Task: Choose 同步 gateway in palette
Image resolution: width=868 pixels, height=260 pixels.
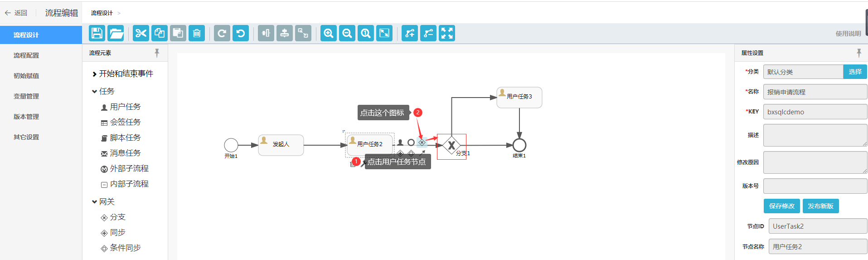Action: (x=113, y=232)
